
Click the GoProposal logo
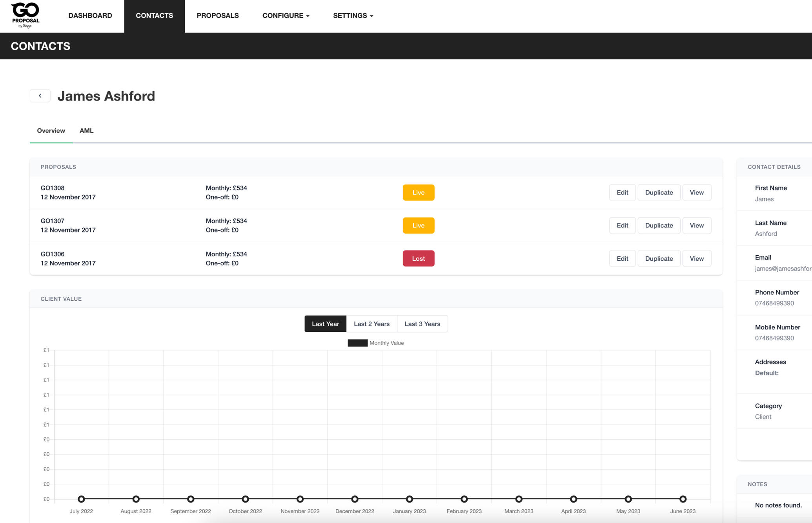click(25, 15)
